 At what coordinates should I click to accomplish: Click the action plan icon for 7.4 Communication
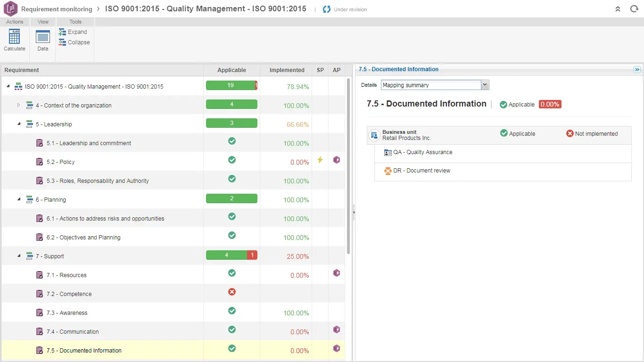337,330
